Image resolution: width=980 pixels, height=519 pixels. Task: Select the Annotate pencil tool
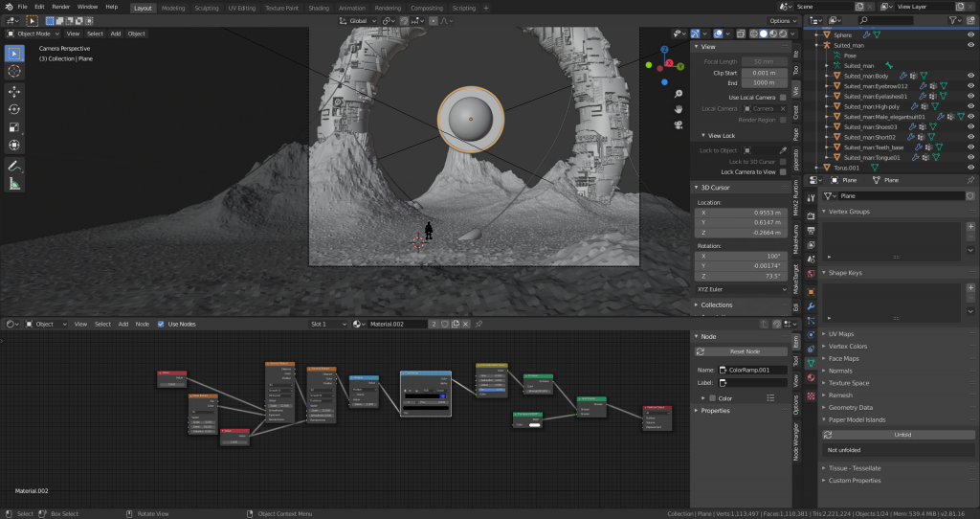tap(14, 166)
